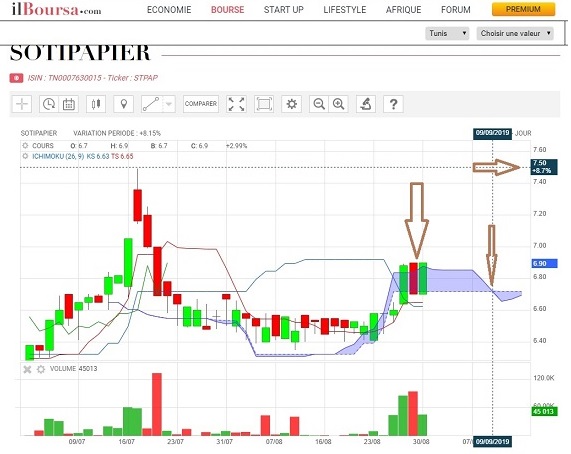The height and width of the screenshot is (454, 571).
Task: Click the 23/08 date axis label
Action: [372, 442]
